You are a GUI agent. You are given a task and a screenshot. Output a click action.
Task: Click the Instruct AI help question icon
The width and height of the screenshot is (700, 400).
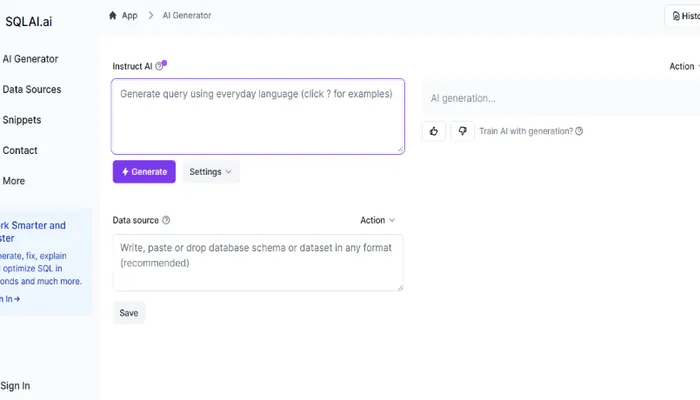[159, 67]
